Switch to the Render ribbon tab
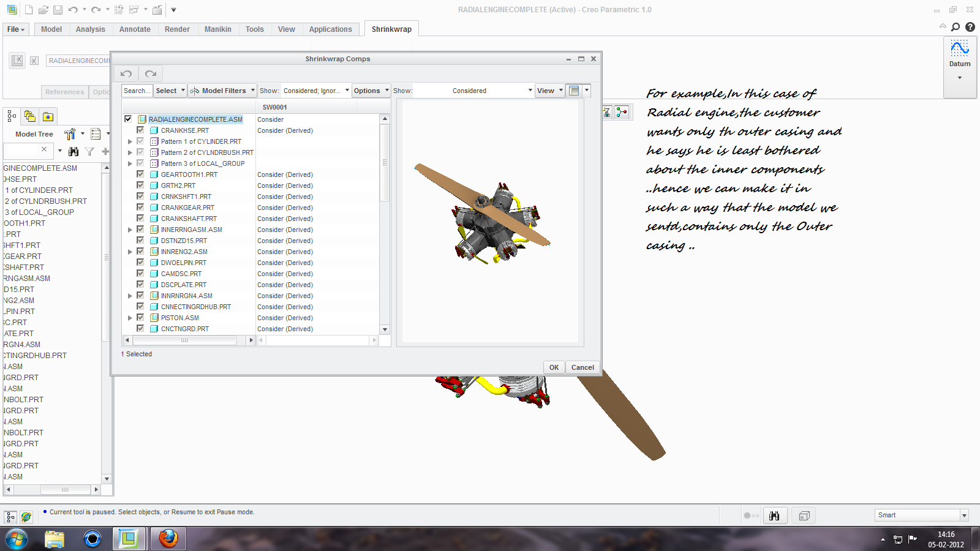Image resolution: width=980 pixels, height=551 pixels. tap(177, 29)
